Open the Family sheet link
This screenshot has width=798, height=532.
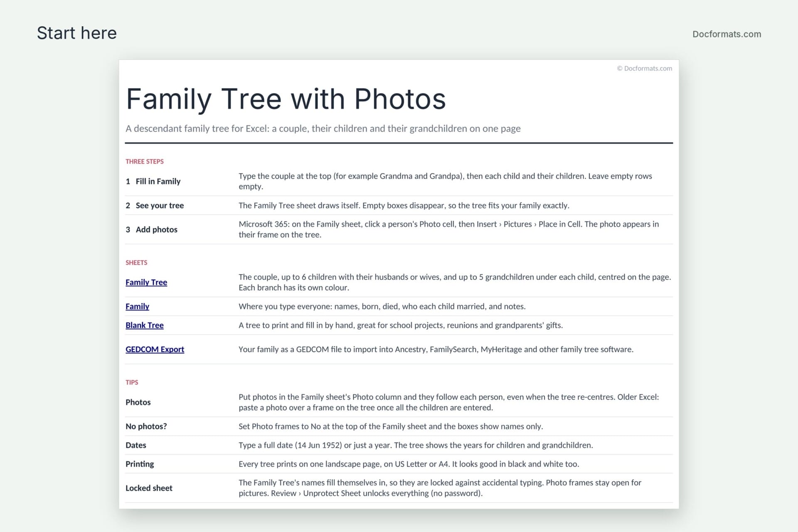click(x=137, y=306)
